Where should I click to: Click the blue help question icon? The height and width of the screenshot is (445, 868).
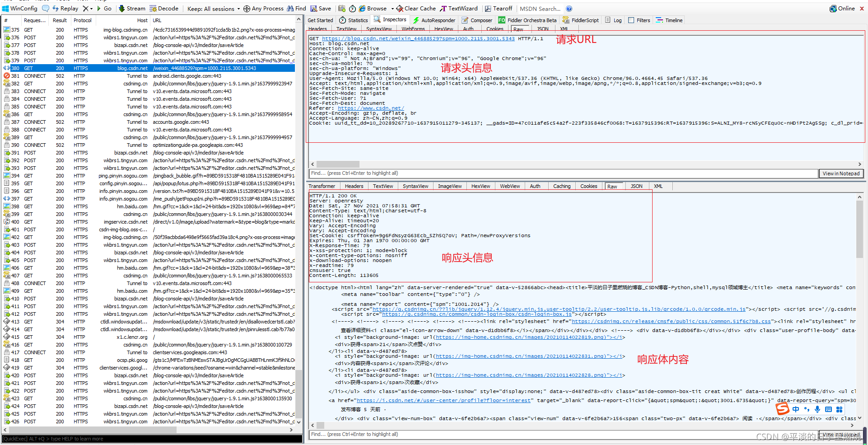pyautogui.click(x=569, y=8)
